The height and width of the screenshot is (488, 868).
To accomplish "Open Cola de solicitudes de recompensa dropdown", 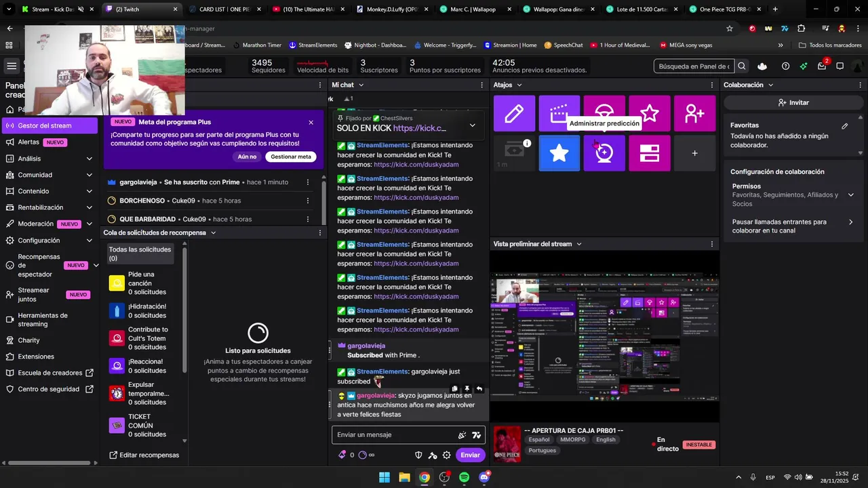I will [x=213, y=233].
